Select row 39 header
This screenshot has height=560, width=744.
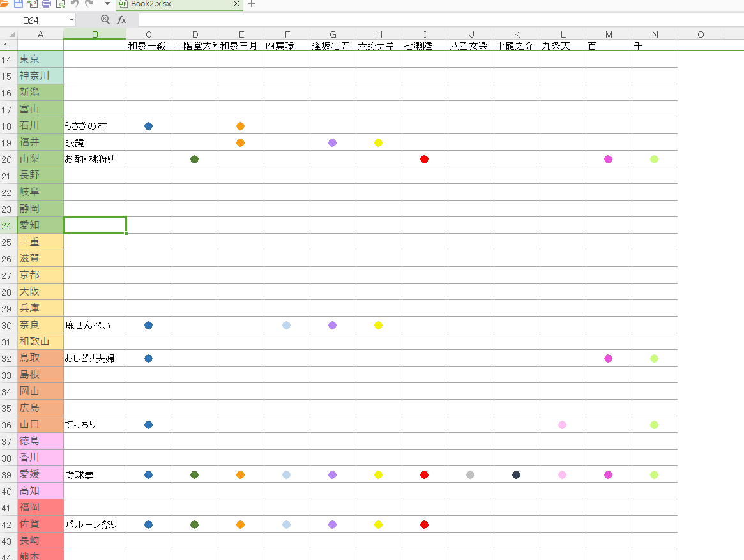(x=8, y=474)
